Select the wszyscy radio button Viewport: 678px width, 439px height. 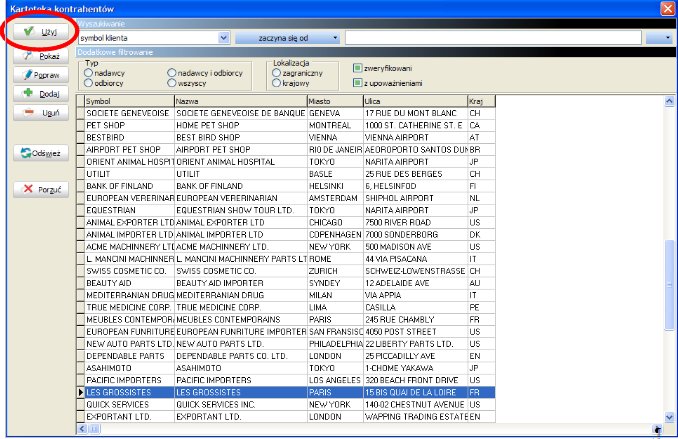(x=172, y=83)
